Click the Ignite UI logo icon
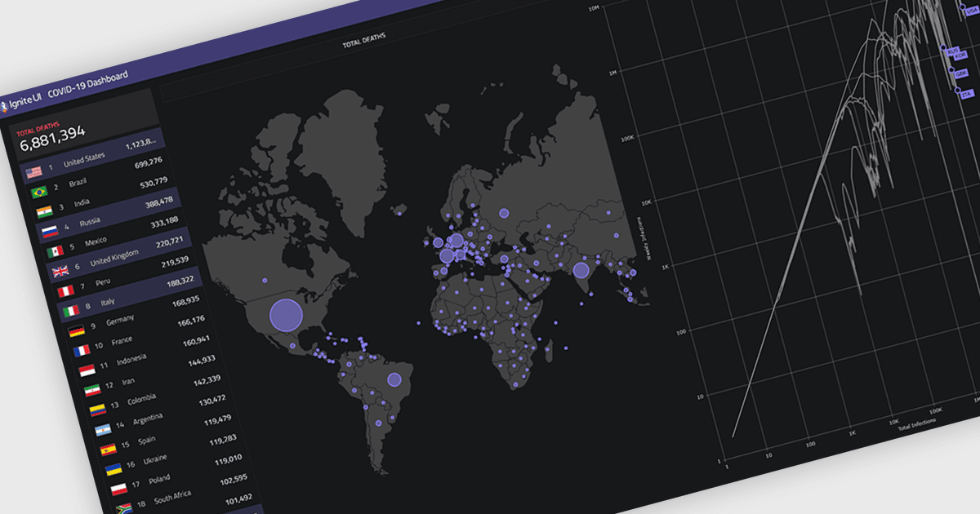Viewport: 980px width, 514px height. pos(3,105)
